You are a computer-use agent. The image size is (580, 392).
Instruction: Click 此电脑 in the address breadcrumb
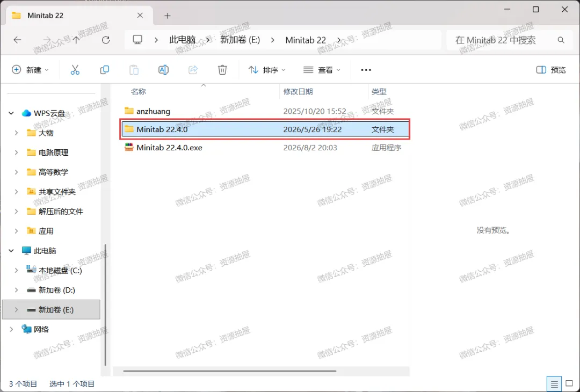[x=183, y=40]
